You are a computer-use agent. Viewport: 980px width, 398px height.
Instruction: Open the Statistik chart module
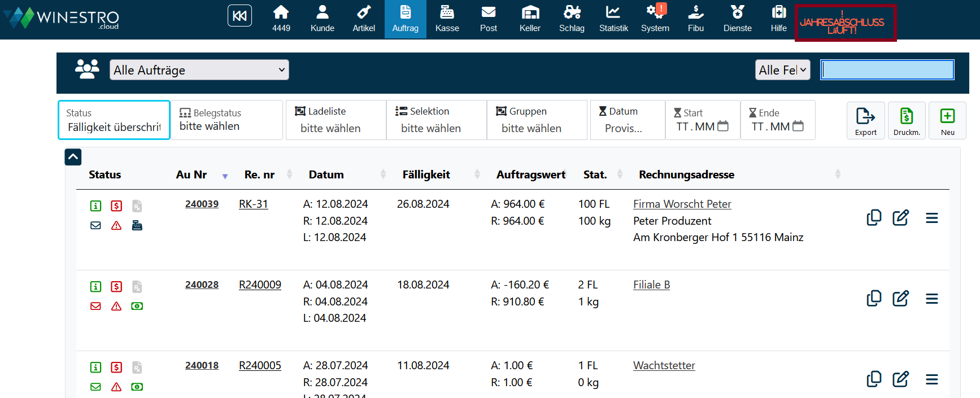(x=613, y=19)
